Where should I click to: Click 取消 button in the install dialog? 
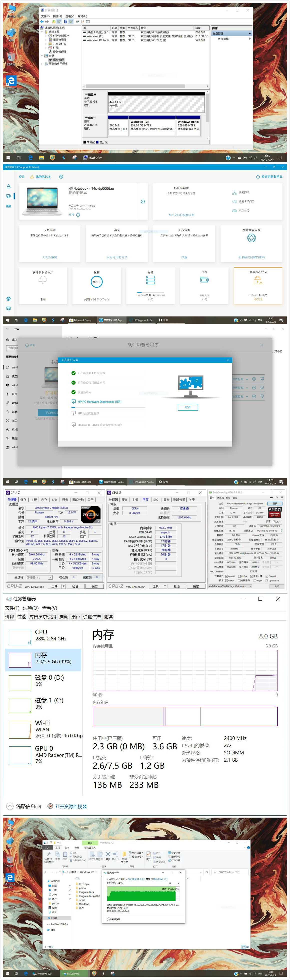(187, 407)
